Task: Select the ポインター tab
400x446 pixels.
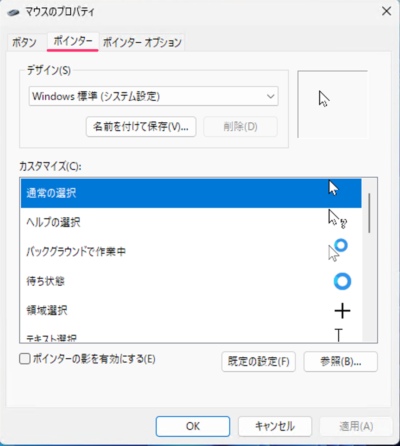Action: (x=73, y=41)
